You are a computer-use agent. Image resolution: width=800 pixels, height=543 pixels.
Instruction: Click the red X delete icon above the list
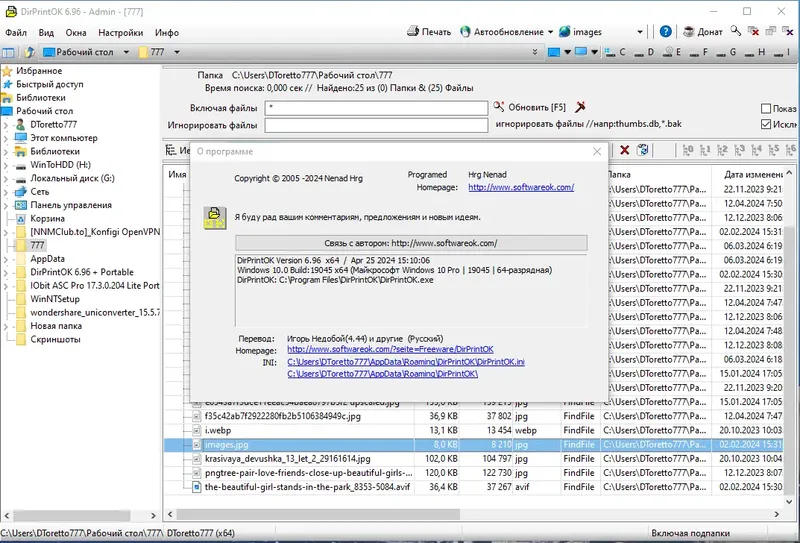pyautogui.click(x=624, y=150)
